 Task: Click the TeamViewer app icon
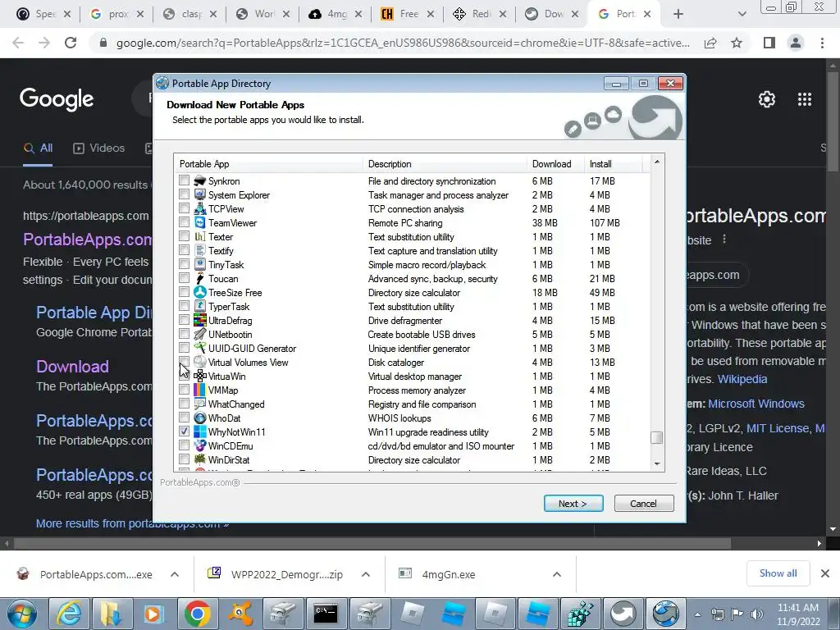pyautogui.click(x=200, y=223)
